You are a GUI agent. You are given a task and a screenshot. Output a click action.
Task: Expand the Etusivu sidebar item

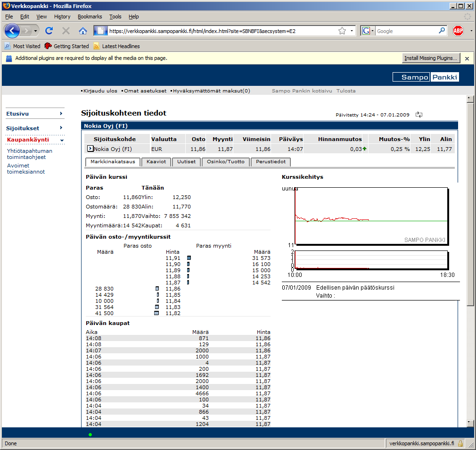pyautogui.click(x=34, y=114)
